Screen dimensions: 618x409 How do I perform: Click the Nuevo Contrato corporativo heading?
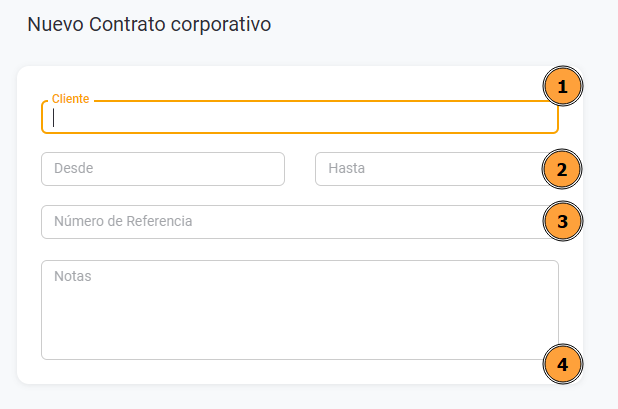point(149,25)
